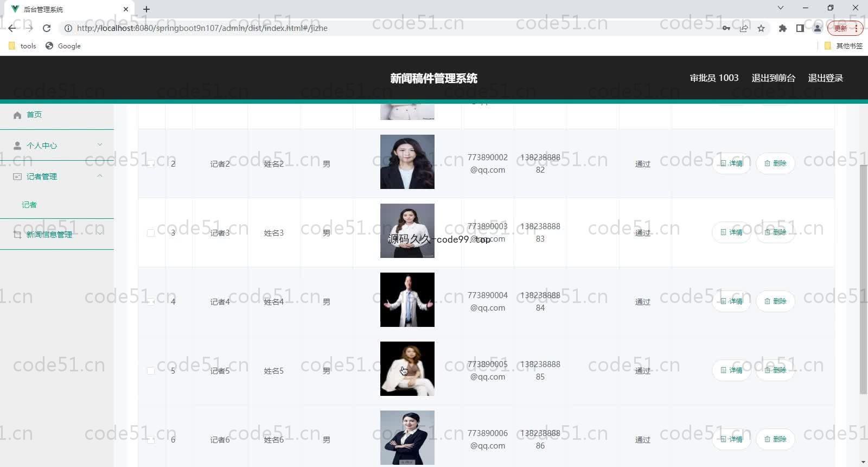Click the 新闻信息管理 sidebar icon
The height and width of the screenshot is (467, 868).
pyautogui.click(x=17, y=235)
